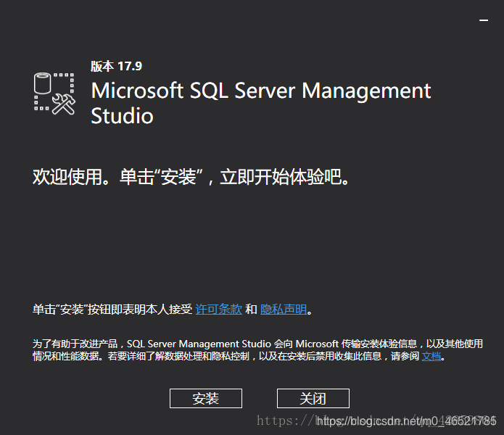
Task: Open the 许可条款 license terms link
Action: click(218, 310)
